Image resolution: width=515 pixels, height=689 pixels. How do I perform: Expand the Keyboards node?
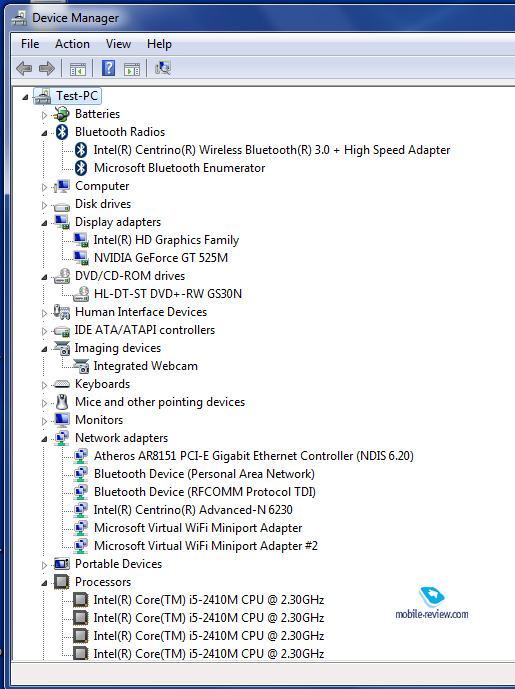(44, 385)
